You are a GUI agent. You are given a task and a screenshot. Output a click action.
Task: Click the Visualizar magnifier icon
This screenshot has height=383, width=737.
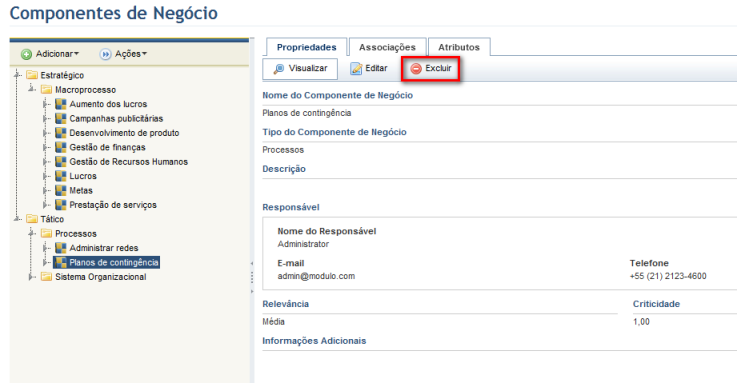coord(279,69)
